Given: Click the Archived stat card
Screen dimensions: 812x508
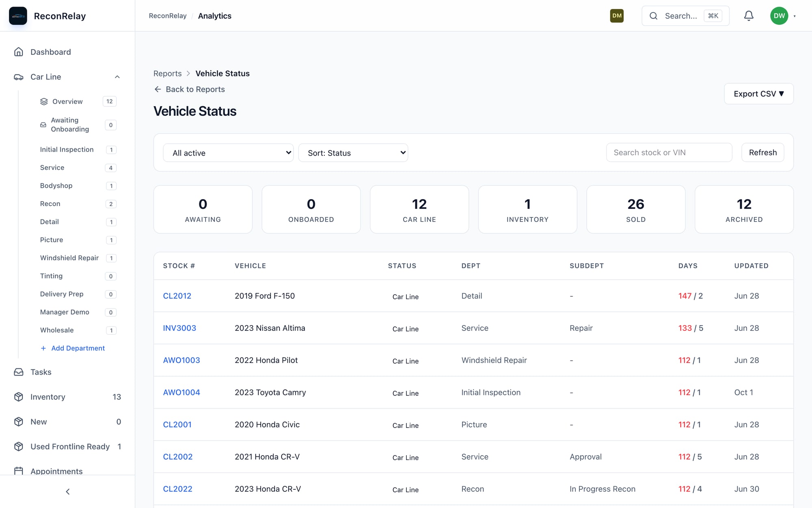Looking at the screenshot, I should pos(744,209).
